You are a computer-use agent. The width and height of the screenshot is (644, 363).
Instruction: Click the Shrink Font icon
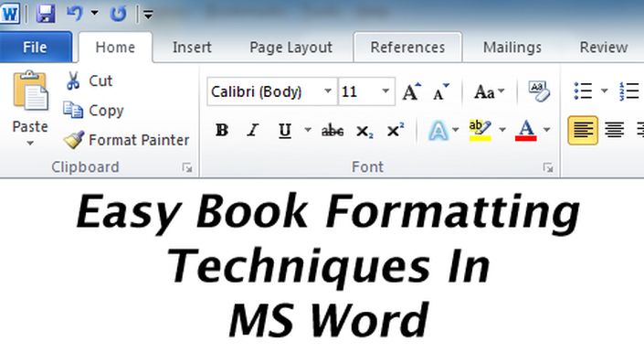440,91
